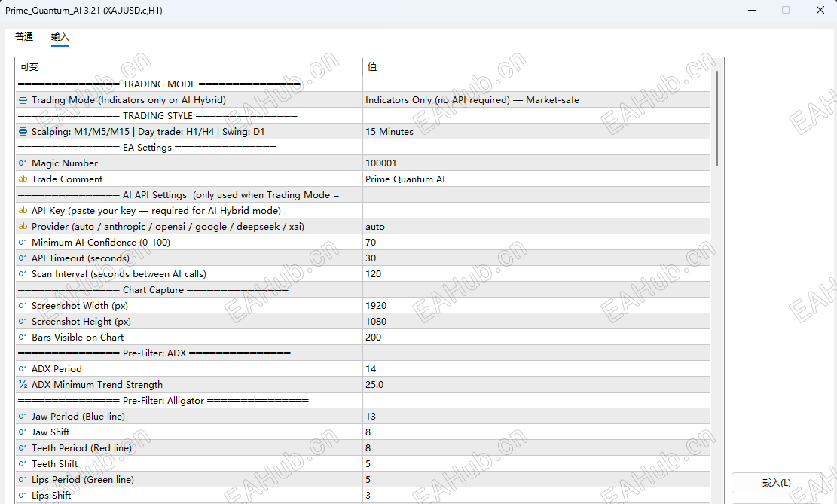Minimize the Prime_Quantum_AI dialog window
837x504 pixels.
[x=752, y=10]
